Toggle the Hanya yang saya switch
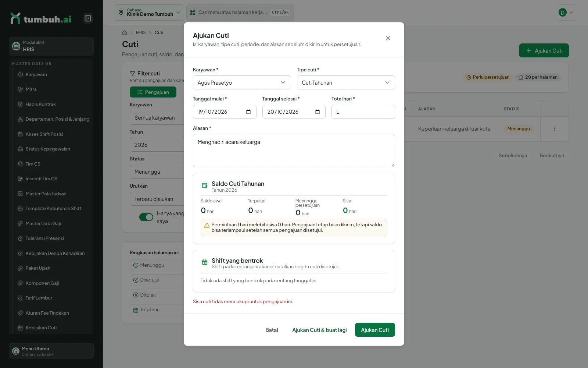Screen dimensions: 588x368 click(x=146, y=217)
